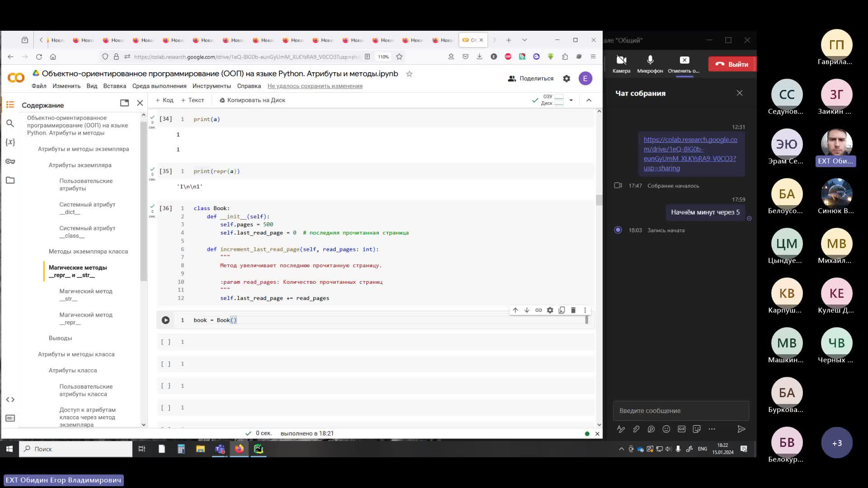Close the Содержание sidebar
Screen dimensions: 868x488
pos(140,103)
